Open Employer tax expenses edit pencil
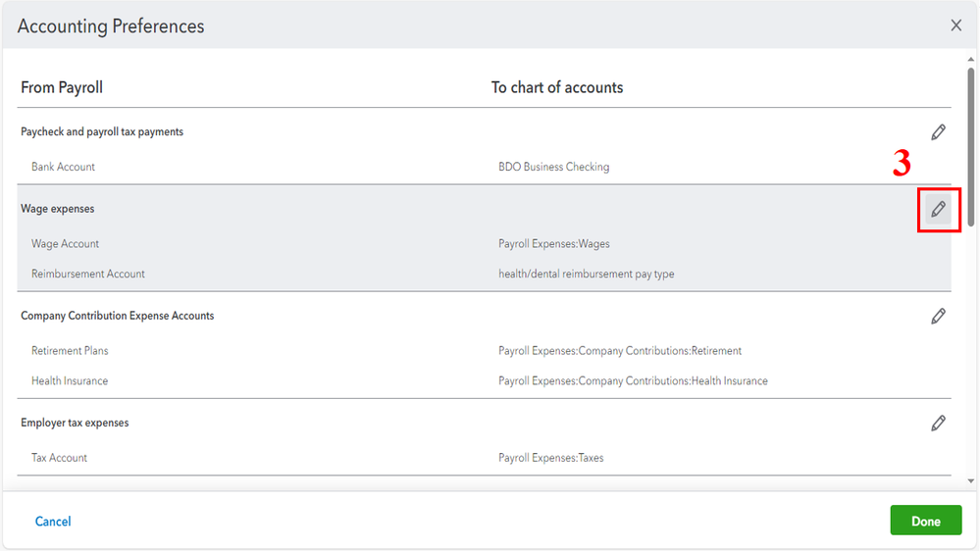Screen dimensions: 980x551 pos(939,423)
